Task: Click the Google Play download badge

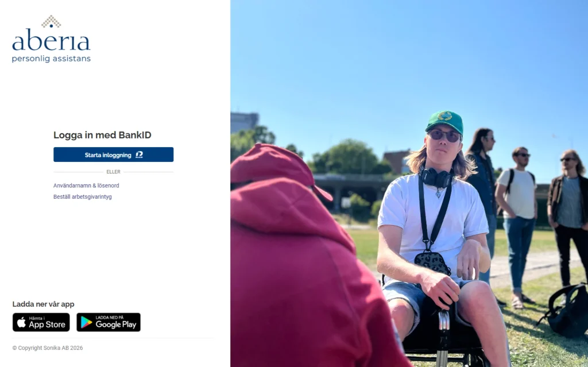Action: point(109,322)
